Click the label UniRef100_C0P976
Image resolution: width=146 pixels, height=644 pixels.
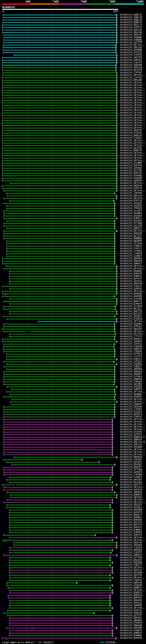[131, 55]
